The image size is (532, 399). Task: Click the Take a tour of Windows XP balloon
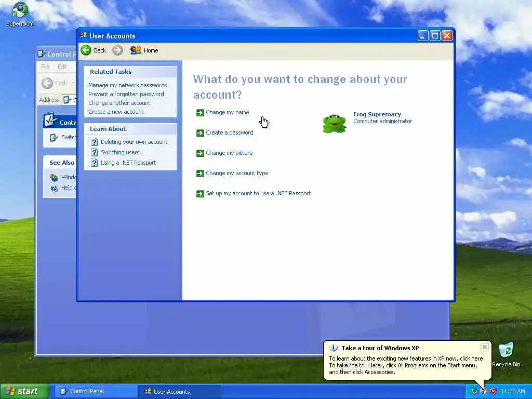click(407, 360)
